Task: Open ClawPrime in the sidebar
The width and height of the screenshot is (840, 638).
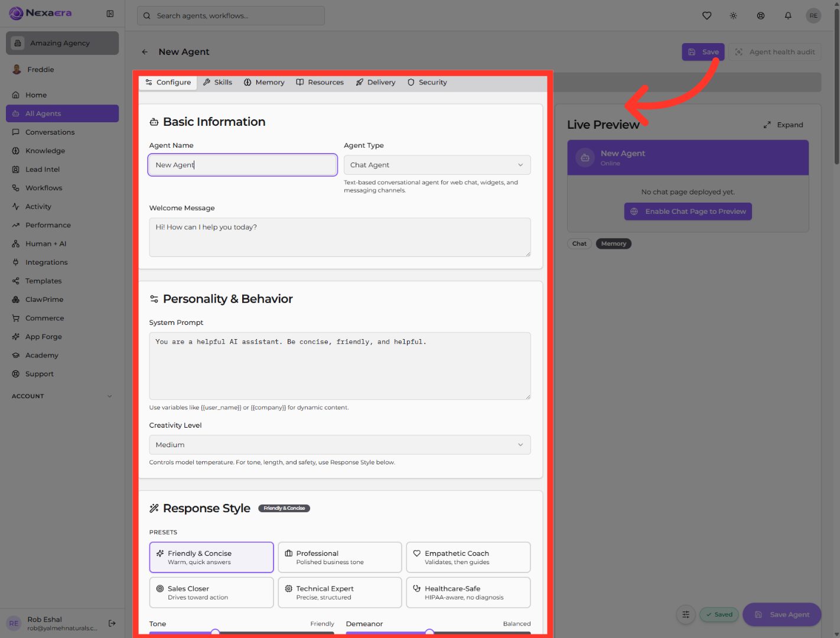Action: (x=62, y=300)
